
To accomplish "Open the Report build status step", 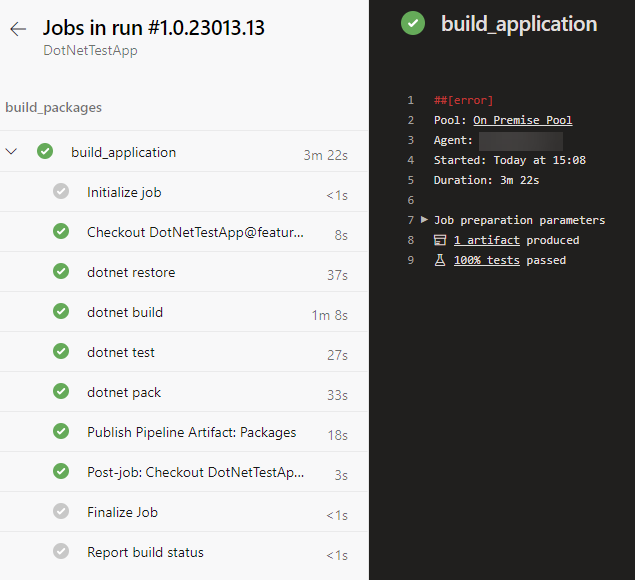I will pyautogui.click(x=145, y=552).
